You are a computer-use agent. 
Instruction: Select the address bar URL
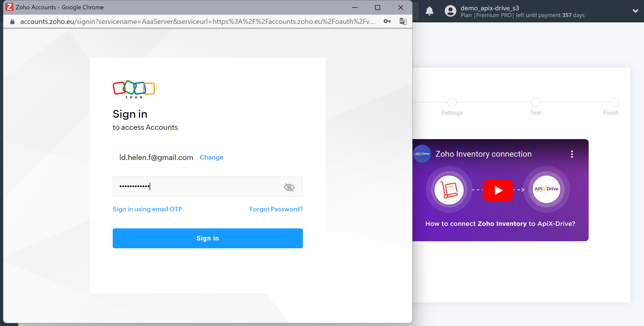tap(197, 22)
